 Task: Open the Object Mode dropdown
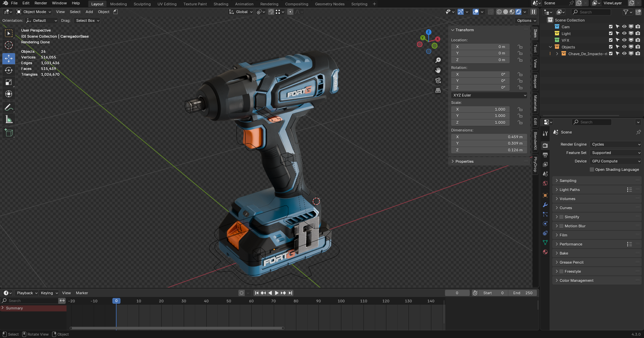(34, 12)
